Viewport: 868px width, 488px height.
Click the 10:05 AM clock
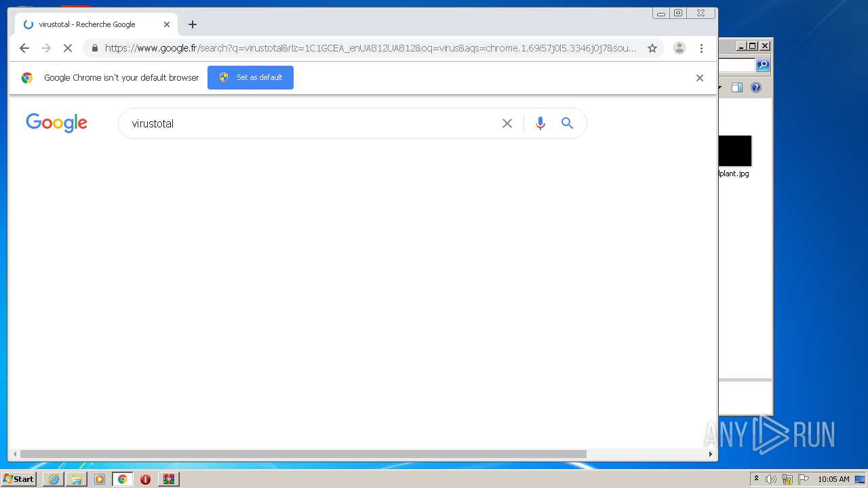[833, 479]
